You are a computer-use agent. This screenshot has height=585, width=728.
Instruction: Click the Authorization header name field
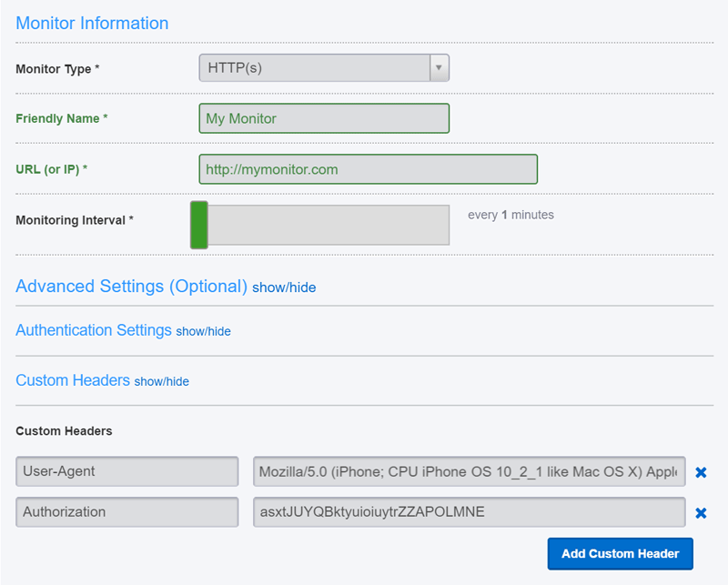(126, 512)
